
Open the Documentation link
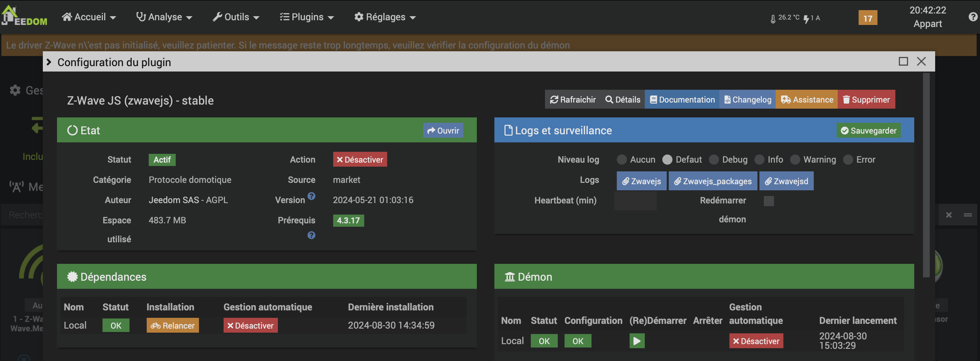[x=682, y=100]
